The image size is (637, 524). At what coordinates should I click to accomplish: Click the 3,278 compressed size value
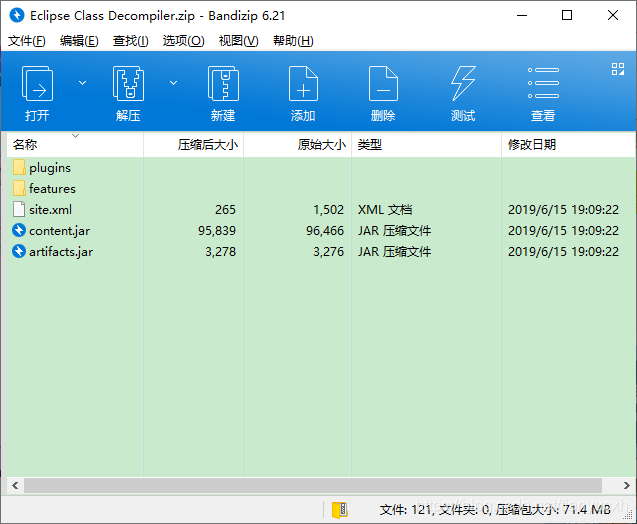[x=221, y=252]
